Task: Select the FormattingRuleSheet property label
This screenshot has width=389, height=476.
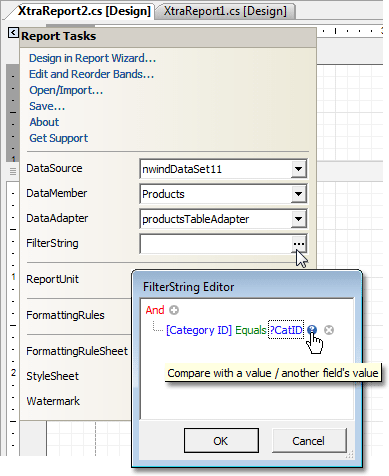Action: tap(77, 351)
